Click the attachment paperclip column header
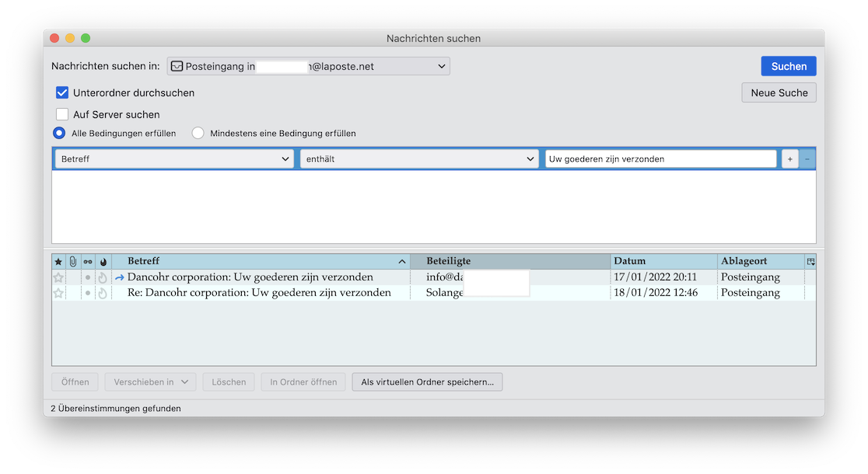 tap(72, 262)
